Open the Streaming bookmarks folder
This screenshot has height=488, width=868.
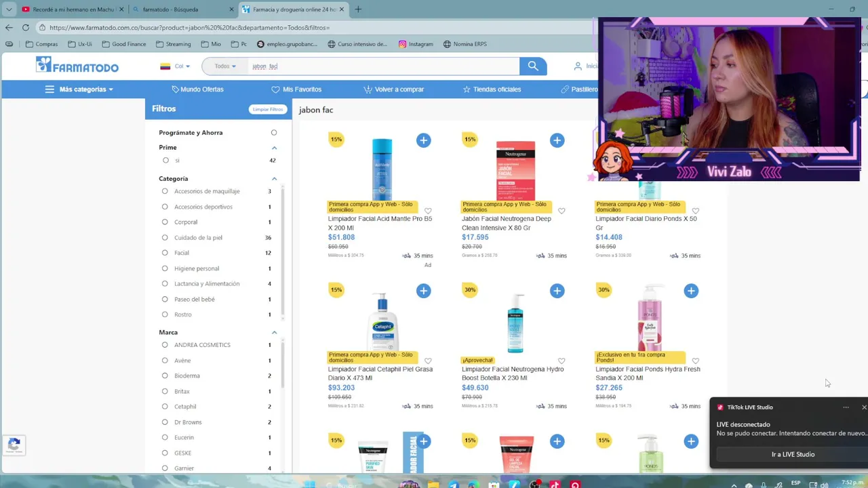click(174, 44)
